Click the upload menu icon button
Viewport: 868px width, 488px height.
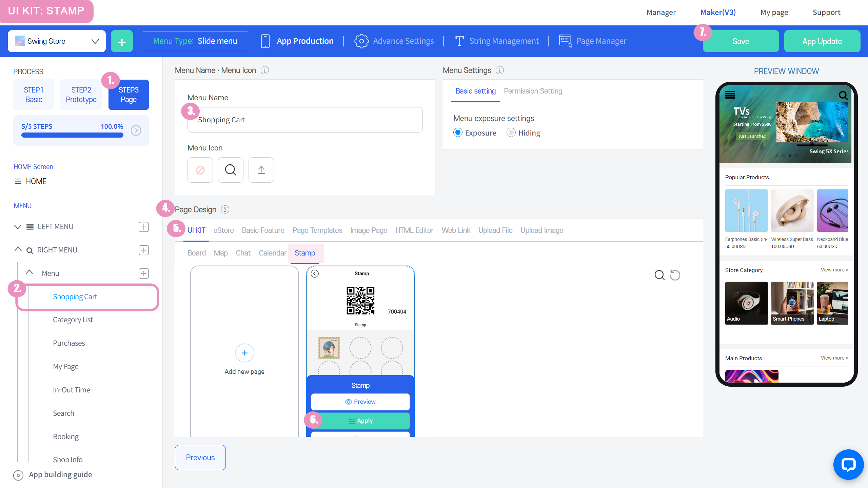coord(261,170)
